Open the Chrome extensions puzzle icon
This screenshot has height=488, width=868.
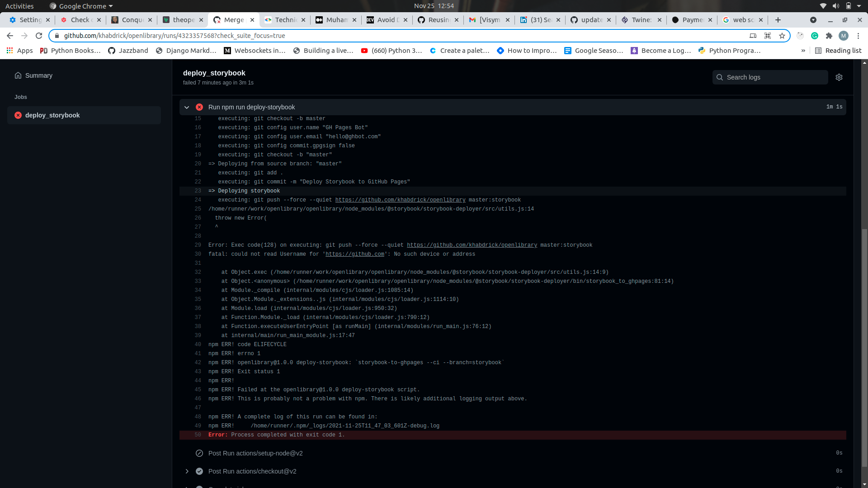point(830,36)
